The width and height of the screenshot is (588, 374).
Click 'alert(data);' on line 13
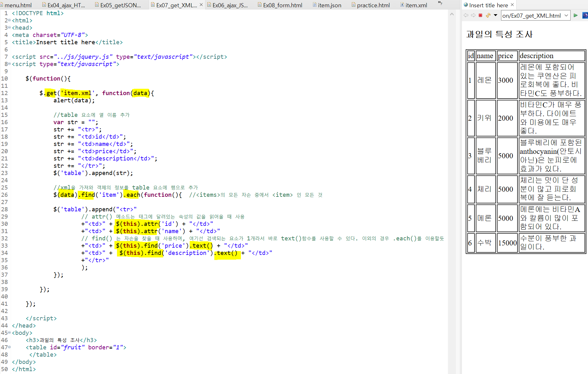(74, 100)
